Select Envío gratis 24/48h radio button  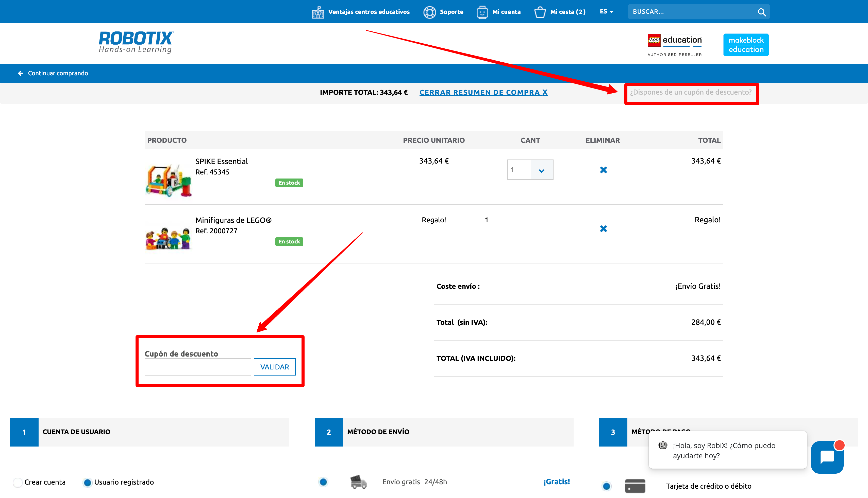coord(323,482)
